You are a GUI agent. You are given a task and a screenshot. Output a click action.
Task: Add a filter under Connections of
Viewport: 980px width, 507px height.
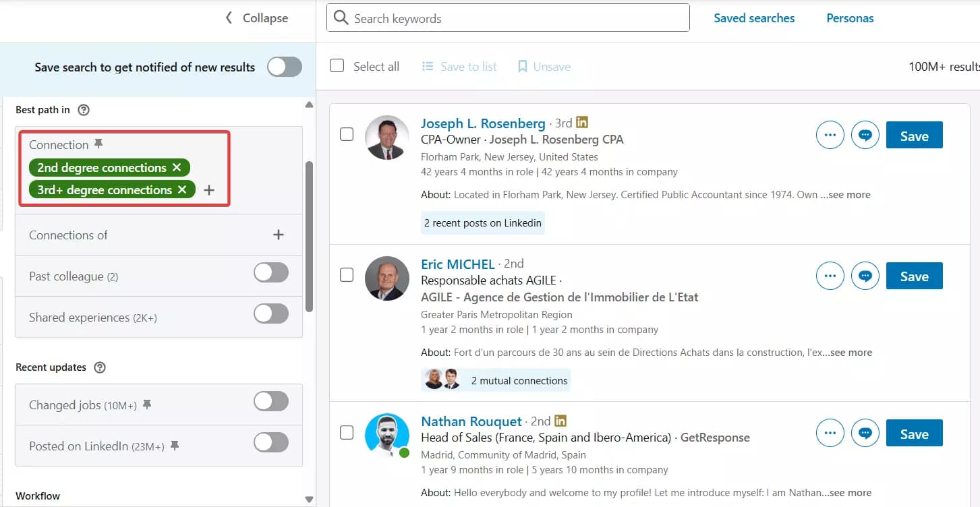tap(279, 235)
